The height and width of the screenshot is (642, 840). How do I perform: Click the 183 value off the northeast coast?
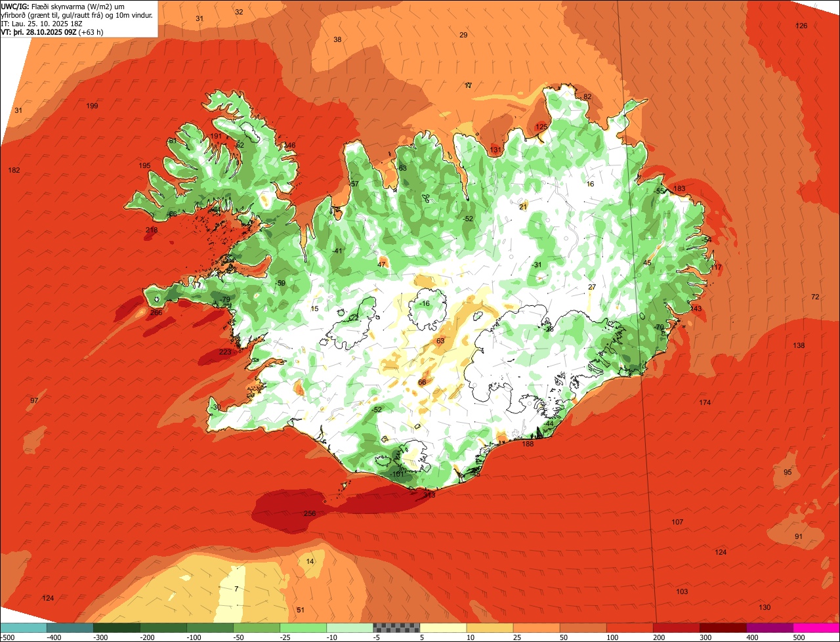tap(679, 188)
